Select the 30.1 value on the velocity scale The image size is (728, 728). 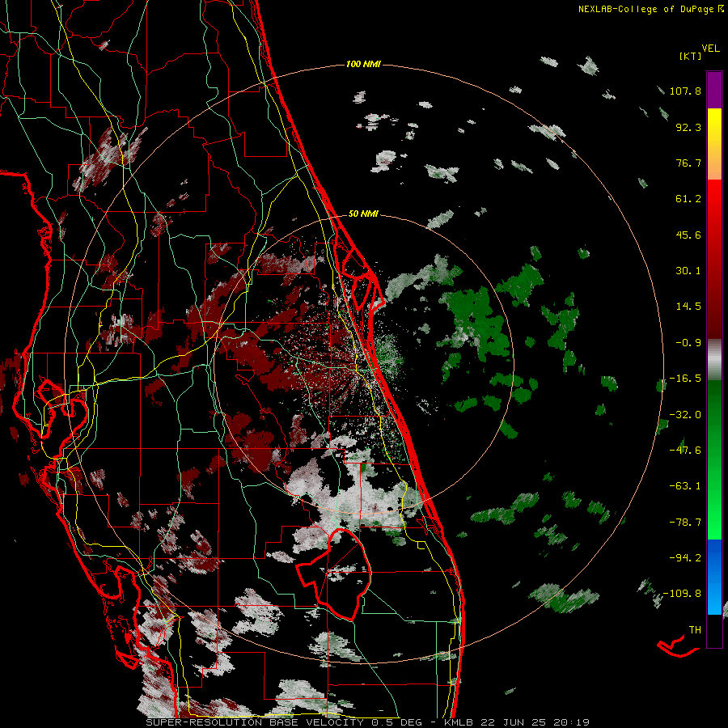[x=688, y=271]
